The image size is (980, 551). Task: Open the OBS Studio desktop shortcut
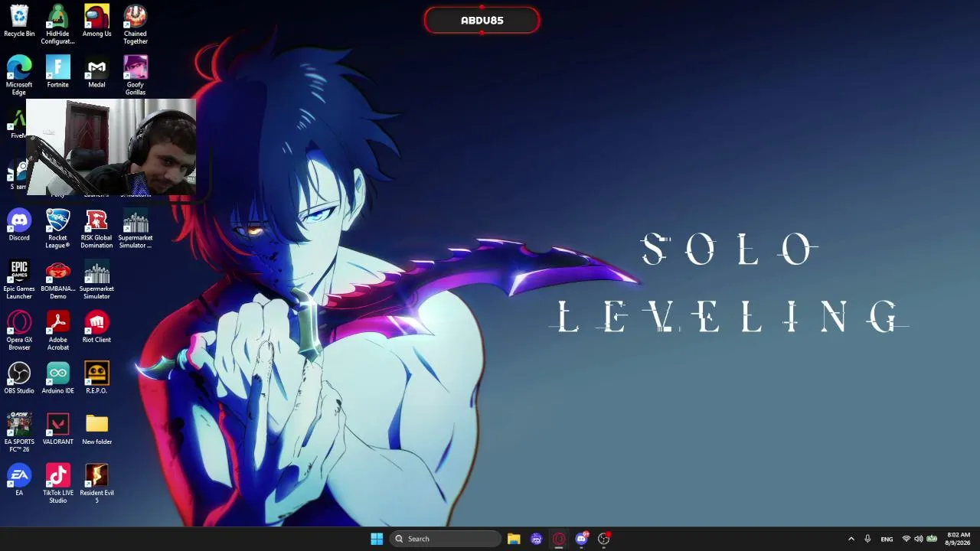click(x=19, y=378)
